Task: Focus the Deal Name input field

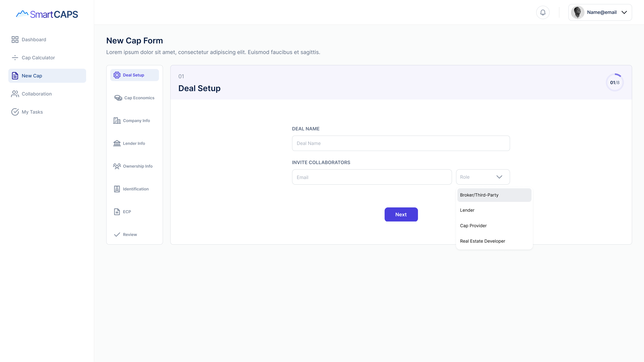Action: 401,143
